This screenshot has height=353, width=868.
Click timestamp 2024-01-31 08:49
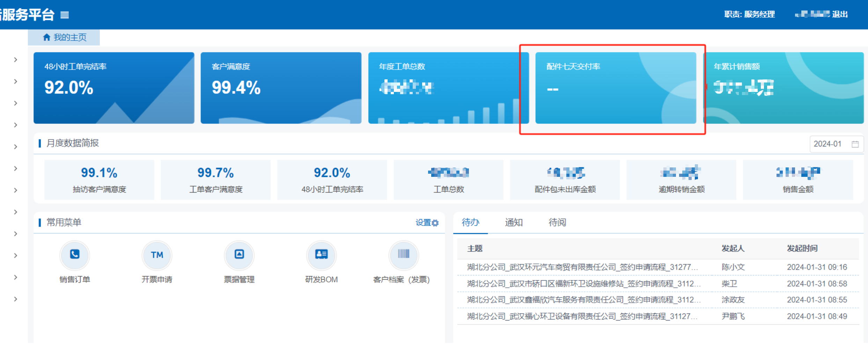[x=817, y=316]
